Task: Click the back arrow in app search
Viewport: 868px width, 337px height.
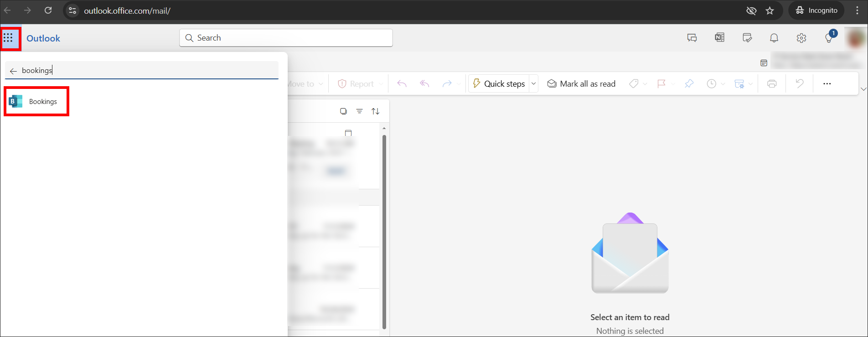Action: (x=13, y=71)
